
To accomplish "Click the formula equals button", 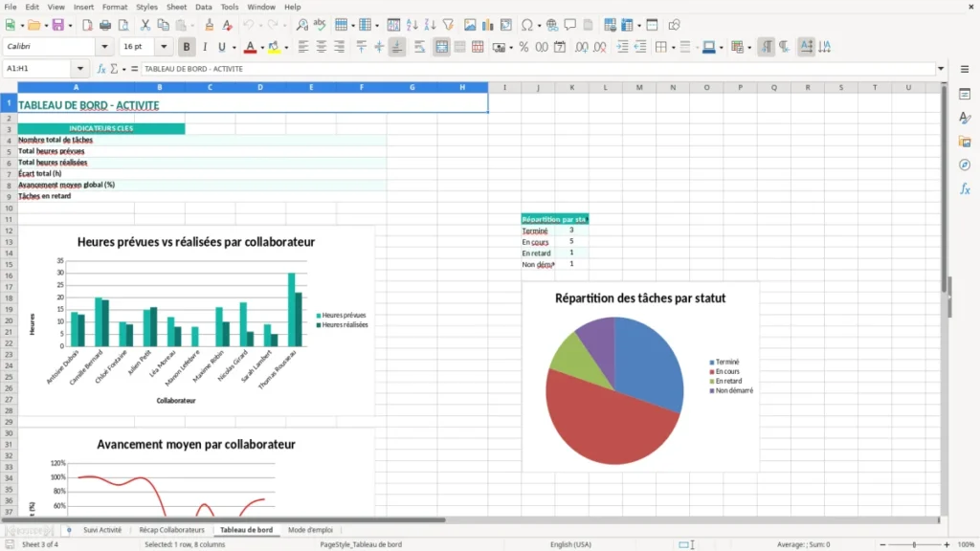I will (134, 69).
